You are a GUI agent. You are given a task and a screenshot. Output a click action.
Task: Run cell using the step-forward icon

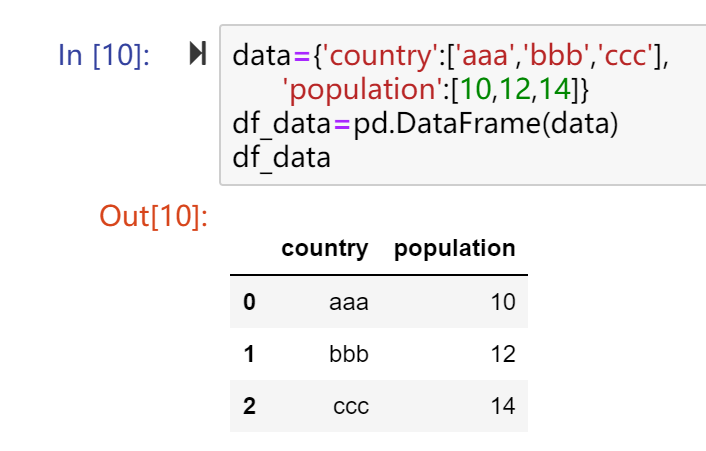[198, 53]
